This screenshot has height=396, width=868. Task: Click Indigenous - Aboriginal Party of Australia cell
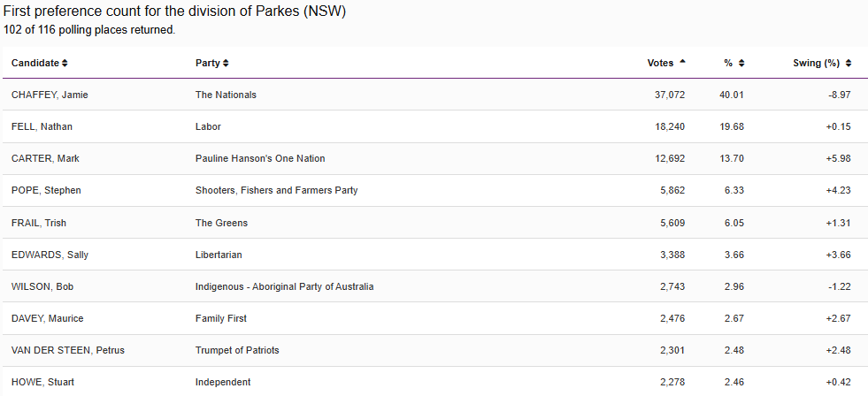(x=284, y=286)
